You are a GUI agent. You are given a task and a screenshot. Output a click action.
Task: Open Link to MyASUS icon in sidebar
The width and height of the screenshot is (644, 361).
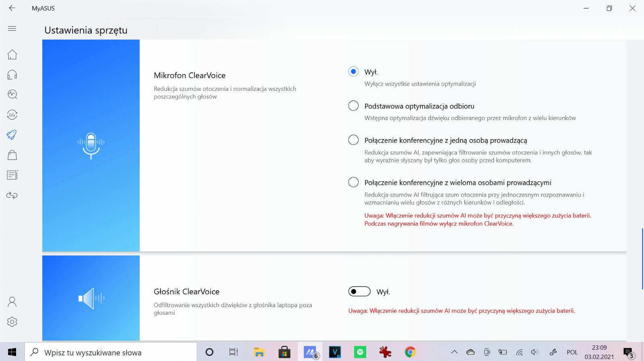tap(12, 195)
